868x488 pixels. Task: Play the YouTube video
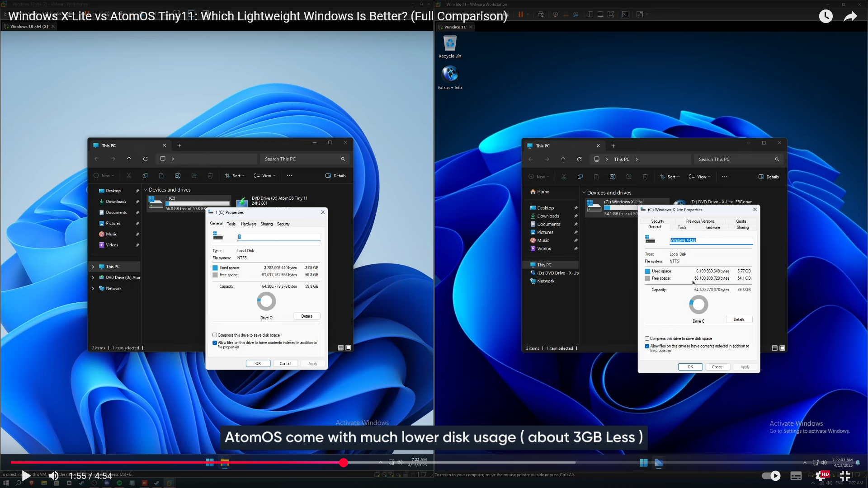point(26,475)
